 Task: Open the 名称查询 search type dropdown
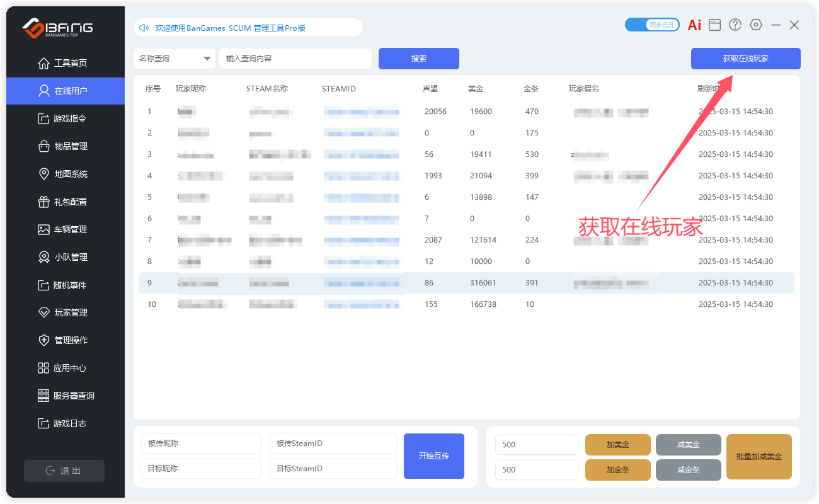175,58
